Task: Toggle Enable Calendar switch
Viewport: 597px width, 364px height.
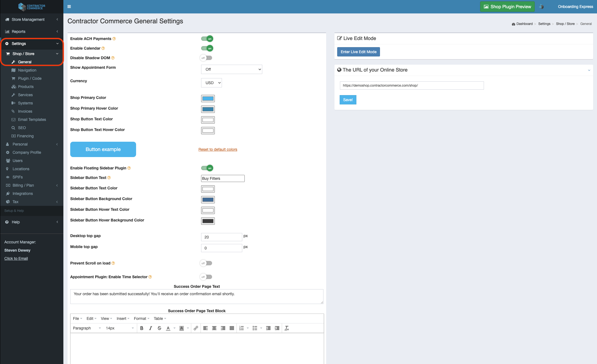Action: (207, 48)
